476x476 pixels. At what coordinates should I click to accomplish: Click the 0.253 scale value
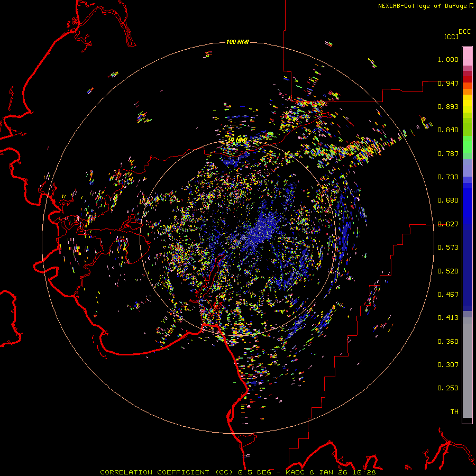click(x=448, y=388)
